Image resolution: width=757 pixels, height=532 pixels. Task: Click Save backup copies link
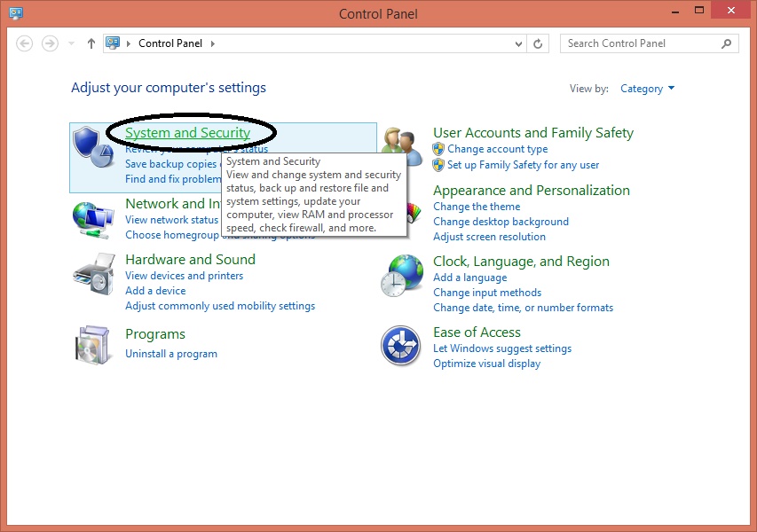coord(171,164)
